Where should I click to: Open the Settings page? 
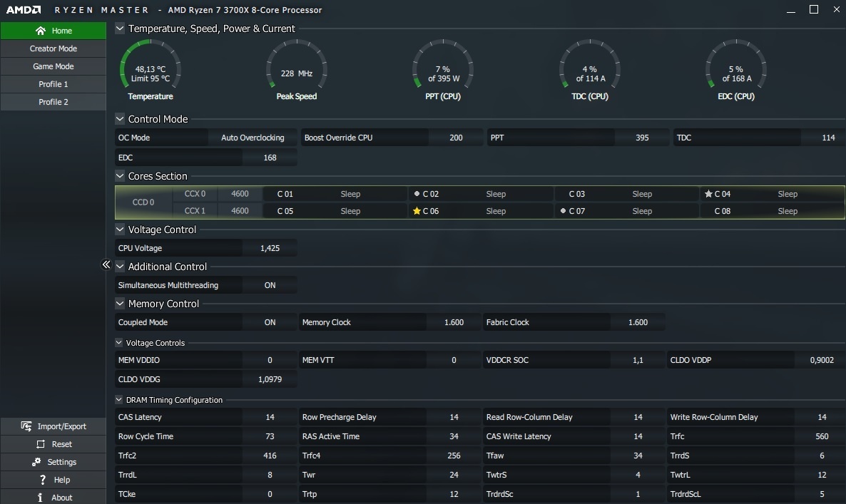click(x=53, y=462)
